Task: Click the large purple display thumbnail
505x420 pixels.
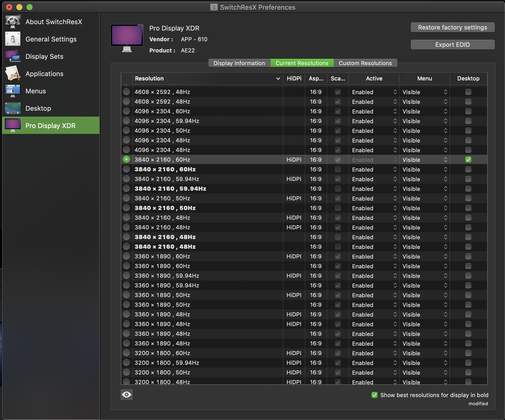Action: click(127, 36)
